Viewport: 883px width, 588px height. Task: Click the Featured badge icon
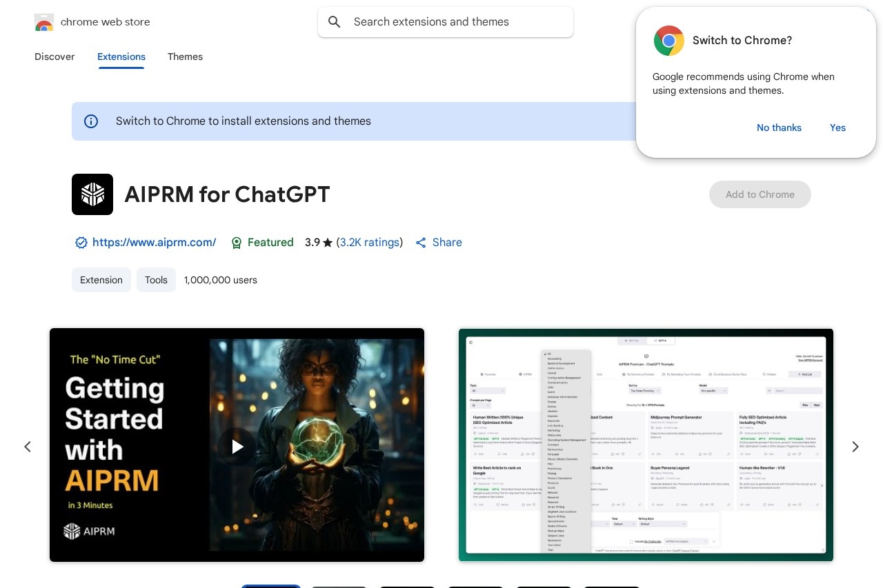point(237,243)
